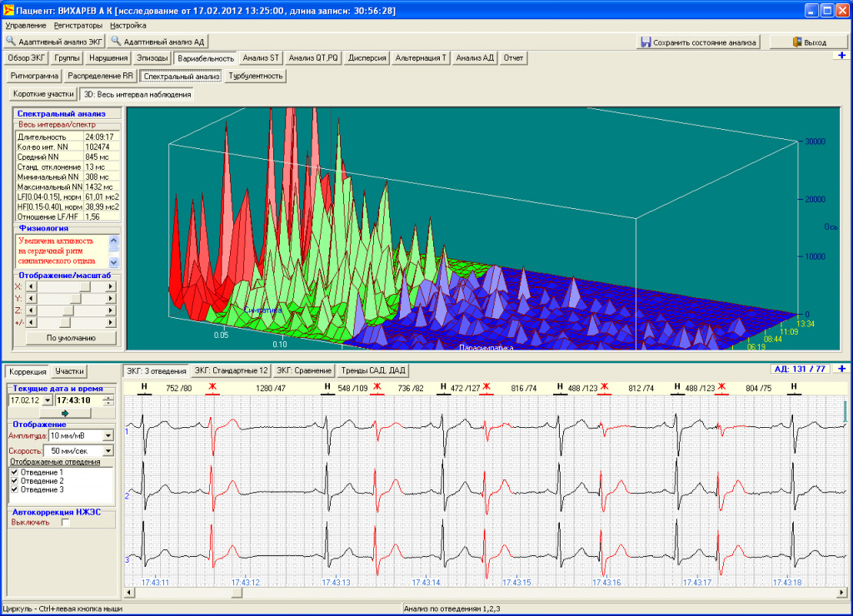Click the first H beat marker
Image resolution: width=853 pixels, height=616 pixels.
[x=144, y=387]
